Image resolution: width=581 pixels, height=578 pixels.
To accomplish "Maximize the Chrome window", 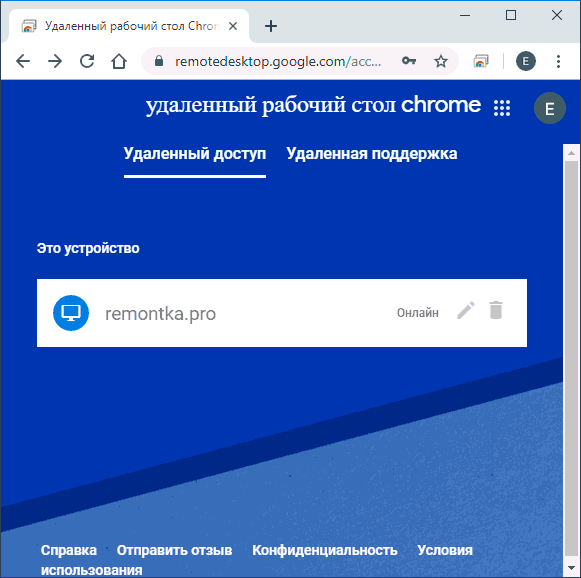I will coord(511,15).
